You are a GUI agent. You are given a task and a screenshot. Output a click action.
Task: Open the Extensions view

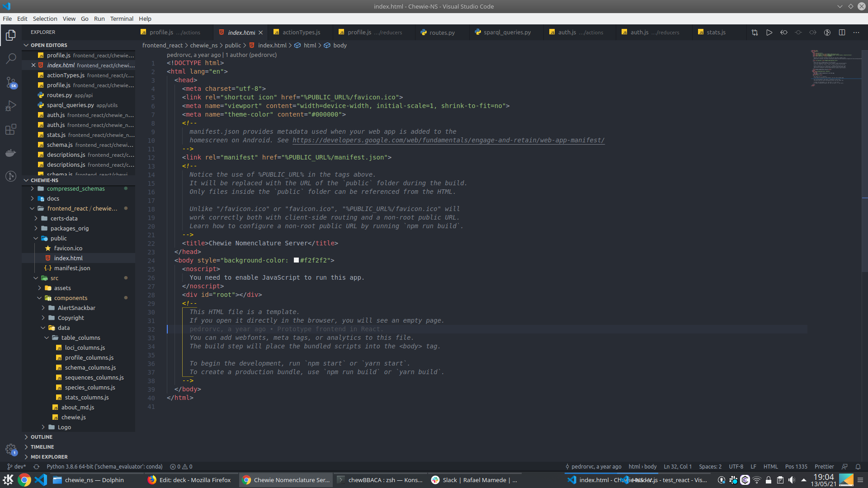click(11, 130)
